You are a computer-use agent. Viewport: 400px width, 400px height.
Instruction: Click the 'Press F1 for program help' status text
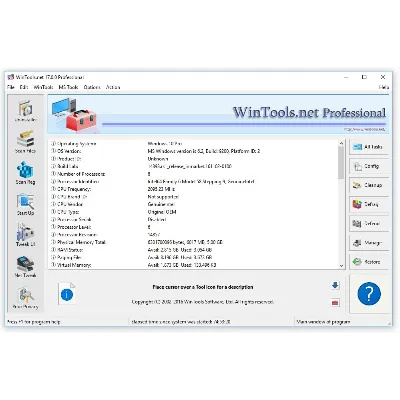pos(34,322)
